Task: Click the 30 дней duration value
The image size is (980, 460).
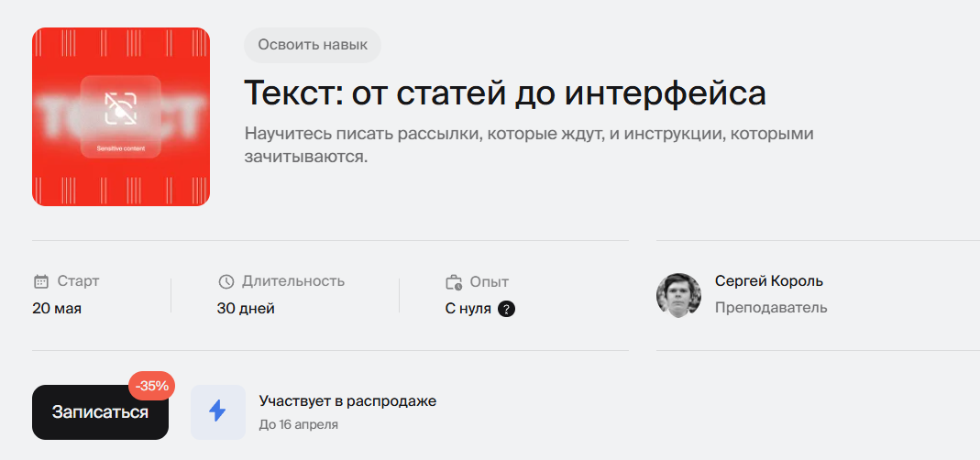Action: click(x=246, y=309)
